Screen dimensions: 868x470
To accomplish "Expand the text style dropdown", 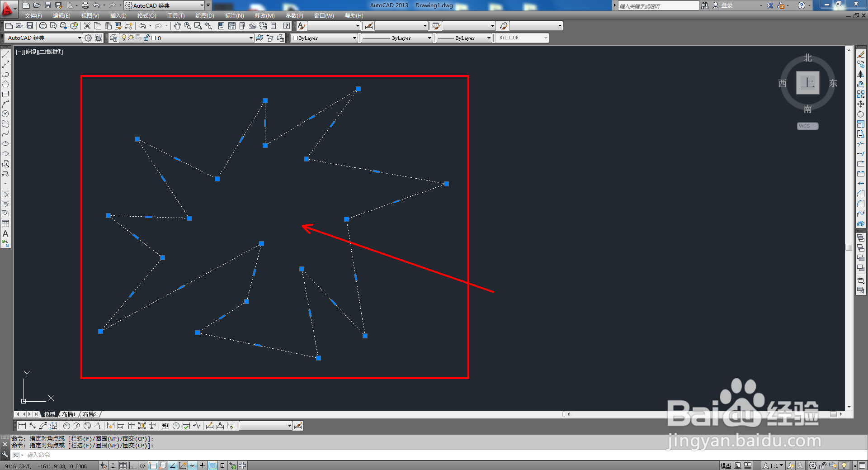I will pos(358,26).
